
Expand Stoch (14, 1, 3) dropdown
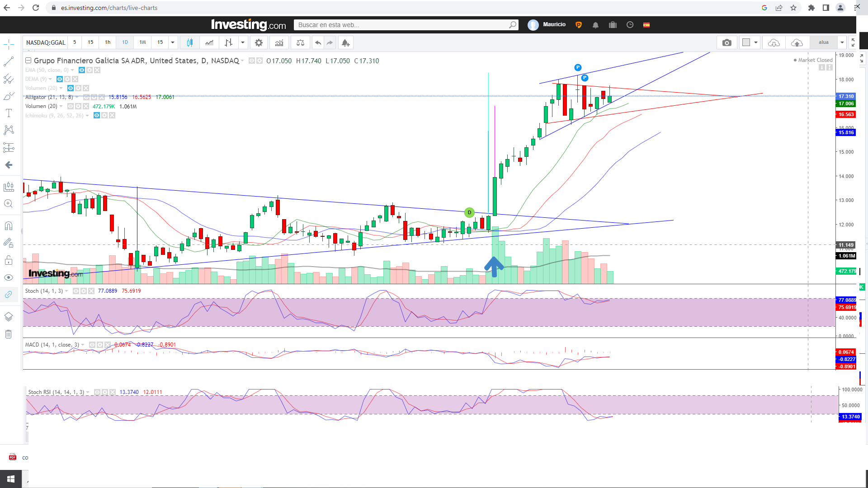66,291
